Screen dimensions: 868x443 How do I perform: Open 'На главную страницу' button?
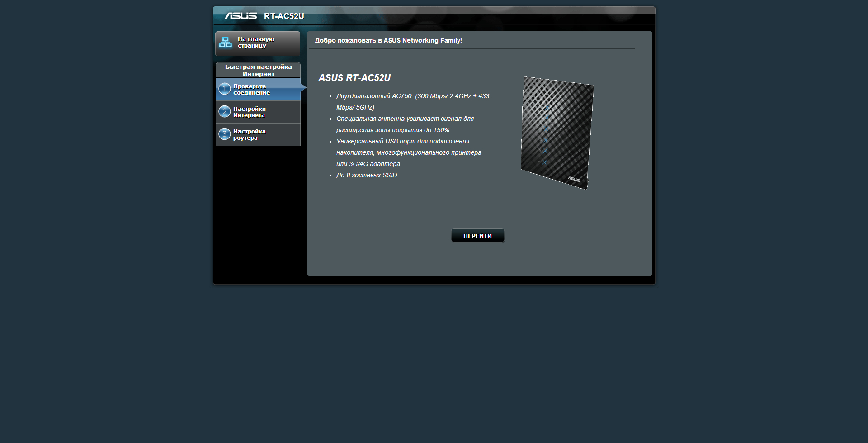(258, 43)
